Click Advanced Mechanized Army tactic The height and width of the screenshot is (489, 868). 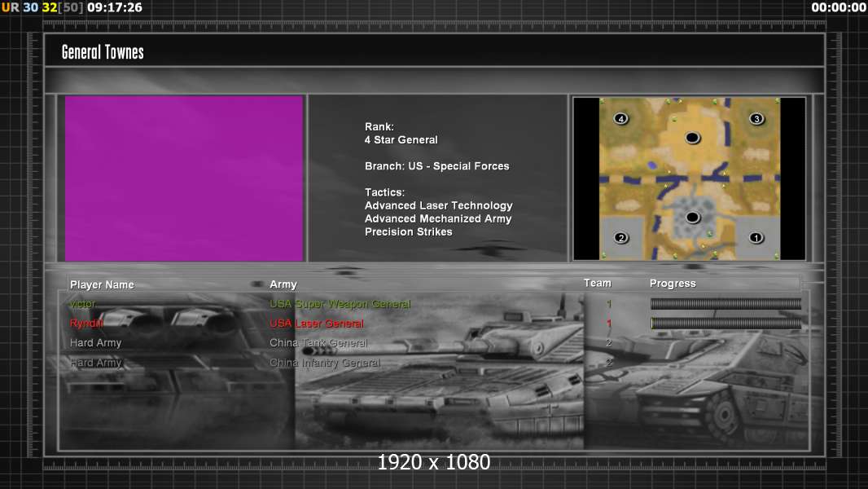point(438,218)
